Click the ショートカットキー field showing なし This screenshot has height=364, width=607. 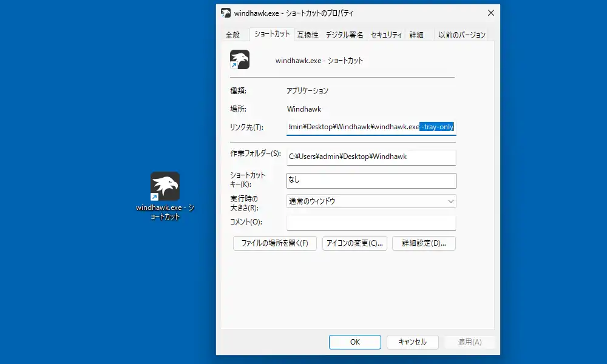(x=371, y=180)
